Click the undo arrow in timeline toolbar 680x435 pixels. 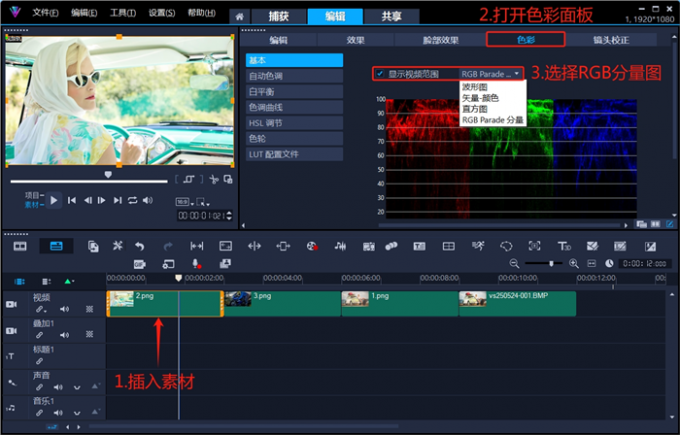[140, 246]
